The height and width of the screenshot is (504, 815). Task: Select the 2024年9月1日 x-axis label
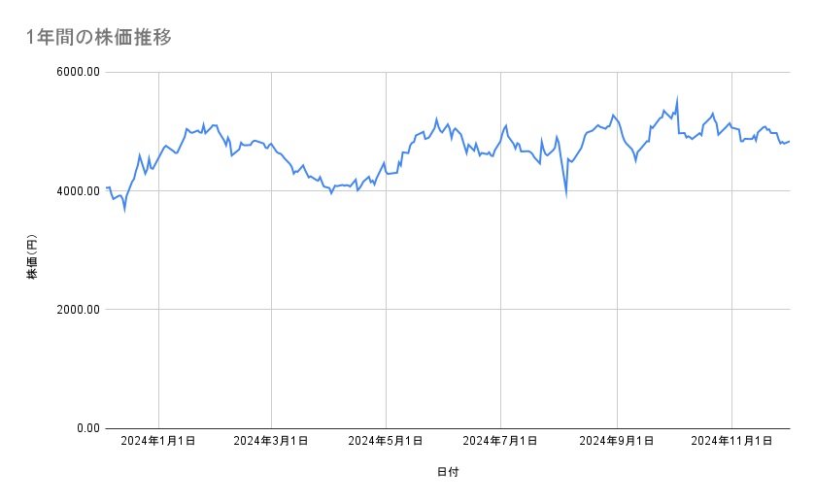coord(617,441)
